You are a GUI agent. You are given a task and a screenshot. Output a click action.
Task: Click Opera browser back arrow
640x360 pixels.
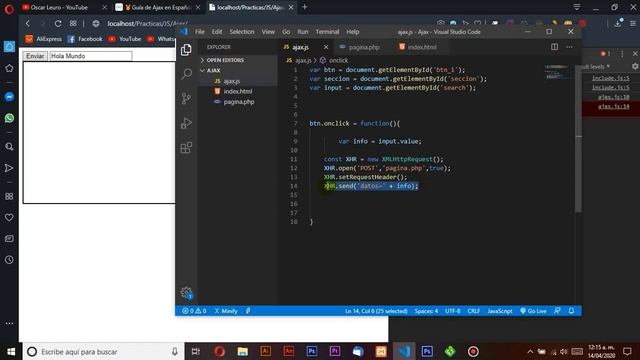pyautogui.click(x=28, y=24)
